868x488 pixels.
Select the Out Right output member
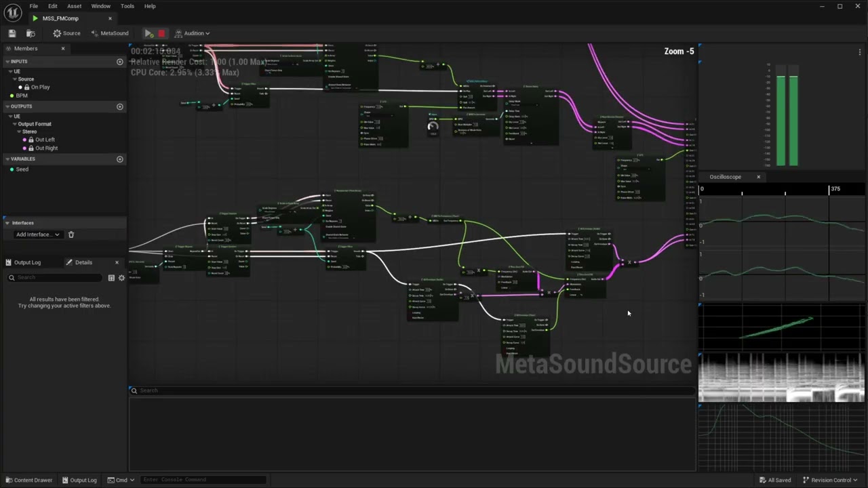click(x=46, y=148)
